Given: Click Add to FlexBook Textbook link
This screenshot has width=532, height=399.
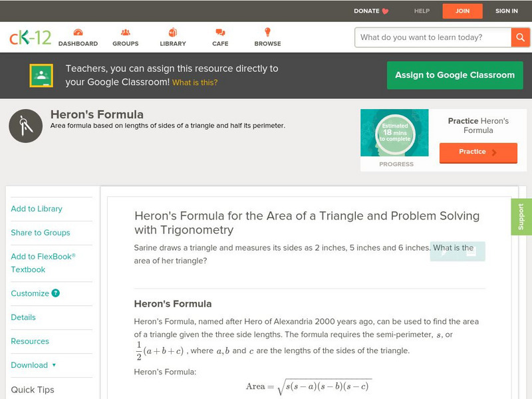Looking at the screenshot, I should pyautogui.click(x=43, y=263).
